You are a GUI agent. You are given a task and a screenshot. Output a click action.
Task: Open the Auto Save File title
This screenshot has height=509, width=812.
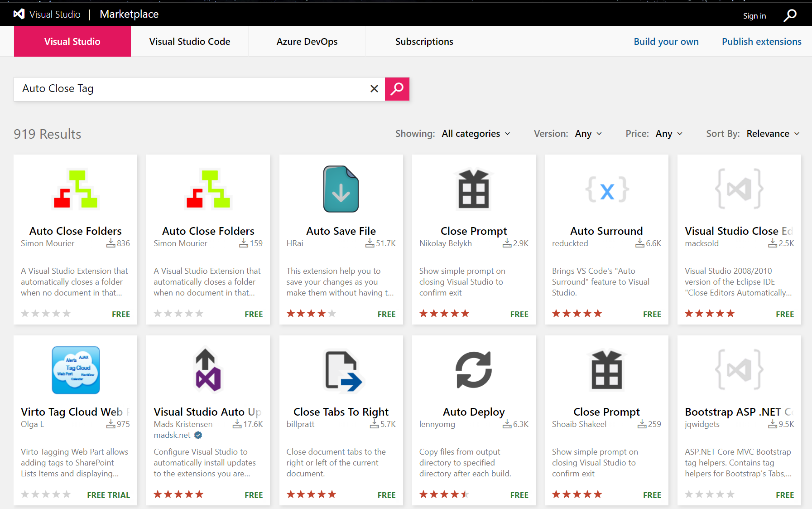(x=341, y=231)
